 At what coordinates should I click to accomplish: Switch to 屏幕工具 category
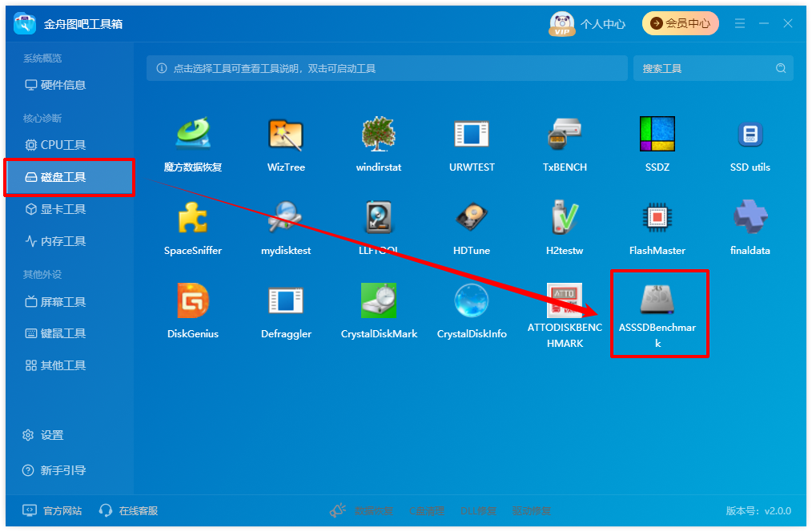click(x=55, y=302)
